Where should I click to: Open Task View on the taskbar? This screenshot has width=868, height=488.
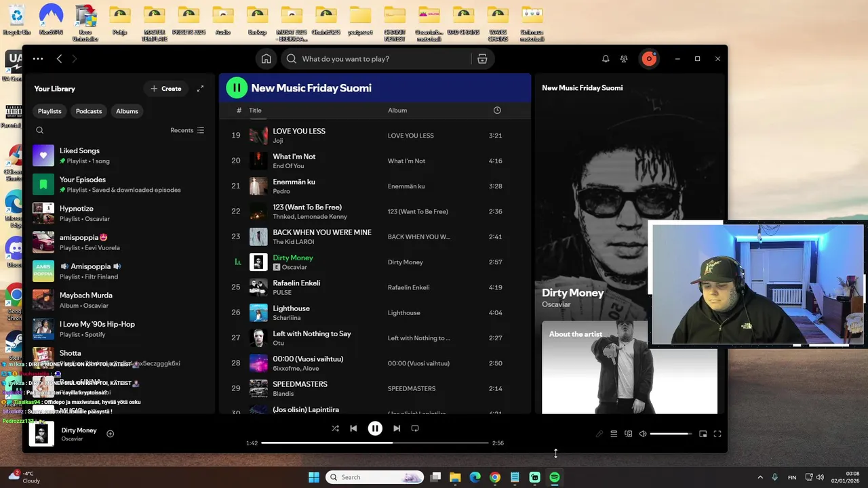click(x=435, y=477)
